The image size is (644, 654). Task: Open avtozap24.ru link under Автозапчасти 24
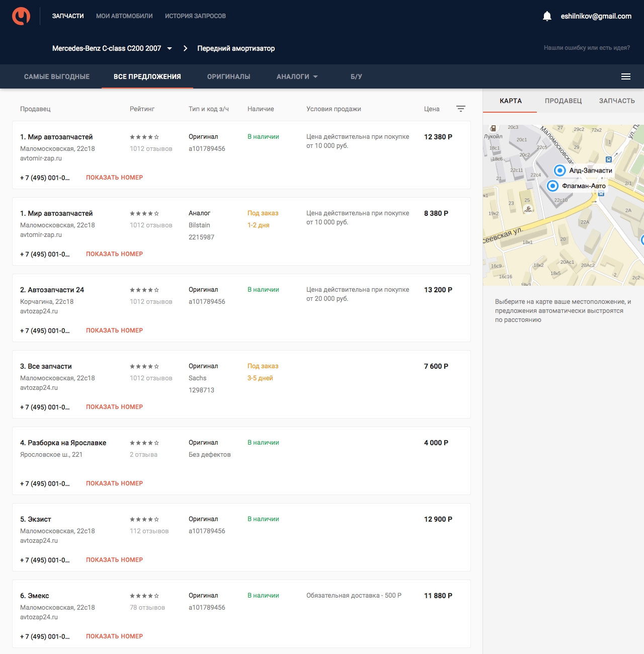[x=39, y=311]
